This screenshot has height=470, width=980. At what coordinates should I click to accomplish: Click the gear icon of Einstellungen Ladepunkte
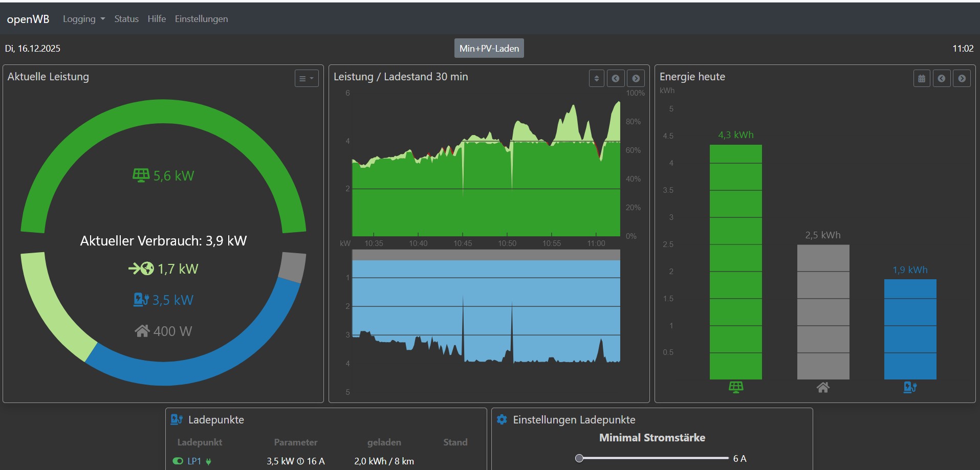[502, 419]
